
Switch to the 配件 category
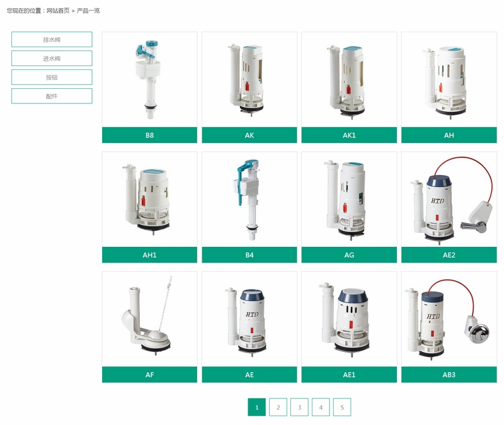click(52, 96)
